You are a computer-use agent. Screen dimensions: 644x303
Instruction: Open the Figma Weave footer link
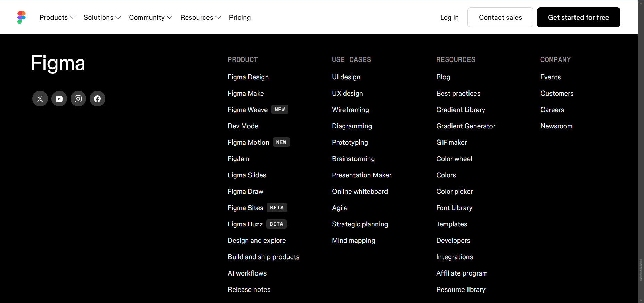(248, 110)
